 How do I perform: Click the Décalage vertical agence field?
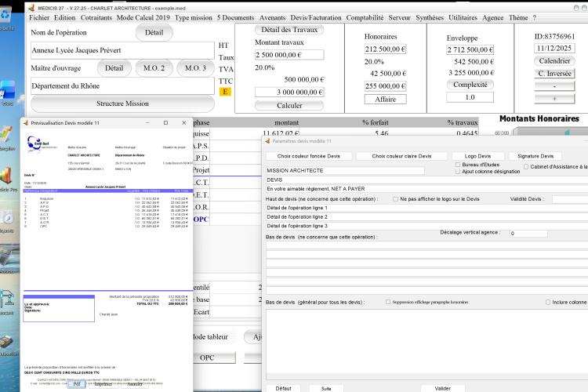[x=528, y=234]
